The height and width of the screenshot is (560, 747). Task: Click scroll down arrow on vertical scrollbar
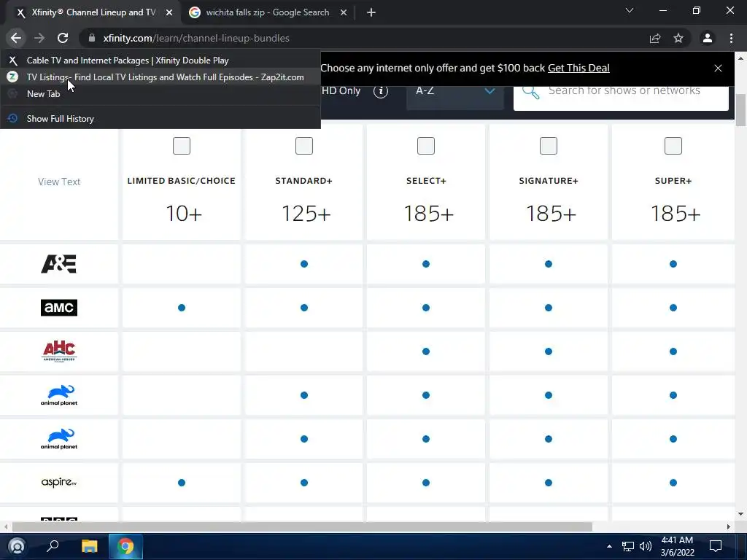click(741, 514)
